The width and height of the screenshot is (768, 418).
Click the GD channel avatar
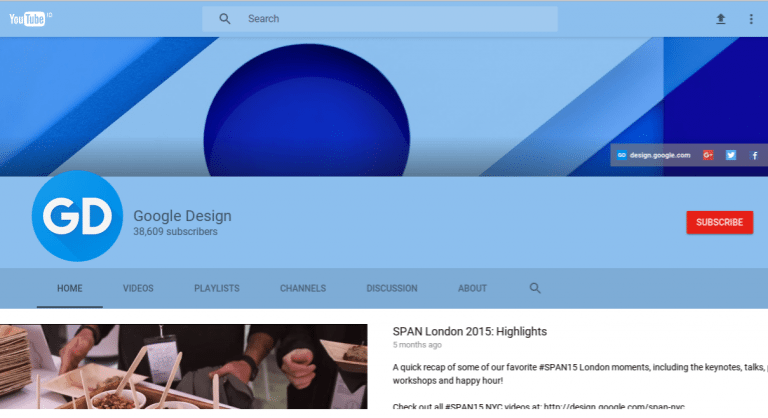pyautogui.click(x=77, y=216)
